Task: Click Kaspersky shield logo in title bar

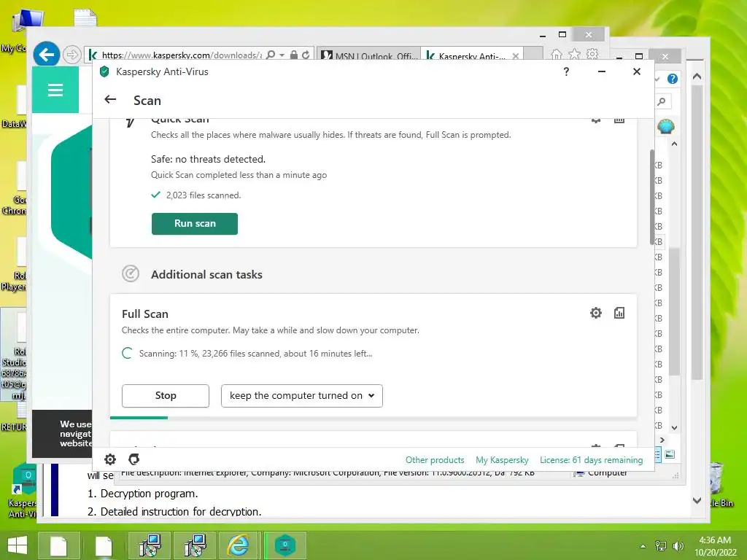Action: click(104, 72)
